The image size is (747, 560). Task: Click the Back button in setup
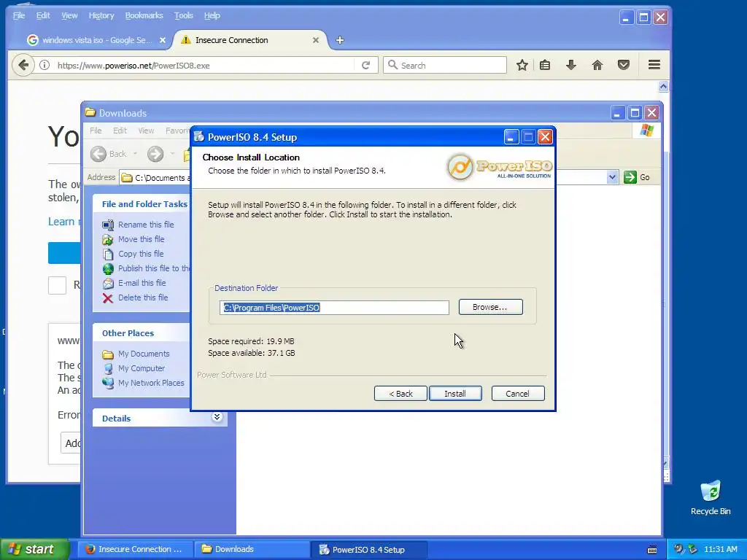coord(400,394)
